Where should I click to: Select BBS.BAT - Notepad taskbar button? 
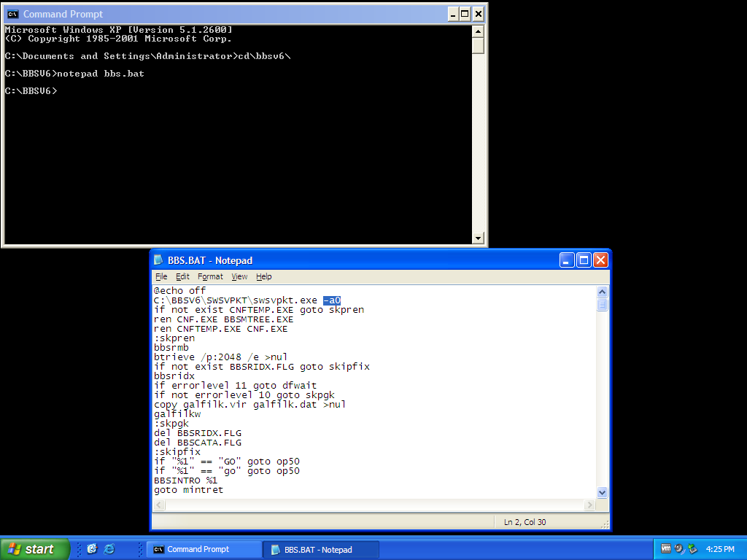click(x=321, y=550)
